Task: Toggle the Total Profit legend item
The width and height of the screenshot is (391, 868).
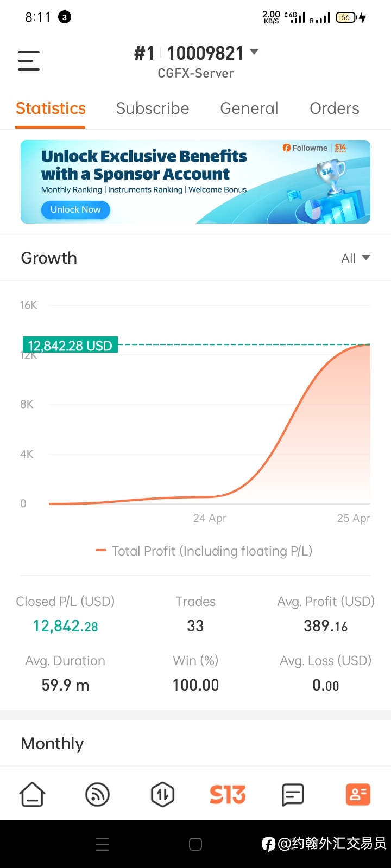Action: (204, 551)
